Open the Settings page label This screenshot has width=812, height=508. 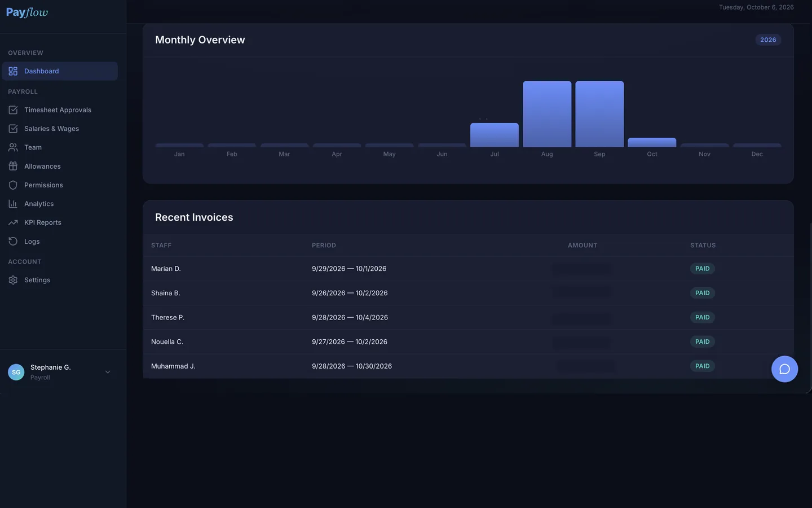pyautogui.click(x=37, y=280)
